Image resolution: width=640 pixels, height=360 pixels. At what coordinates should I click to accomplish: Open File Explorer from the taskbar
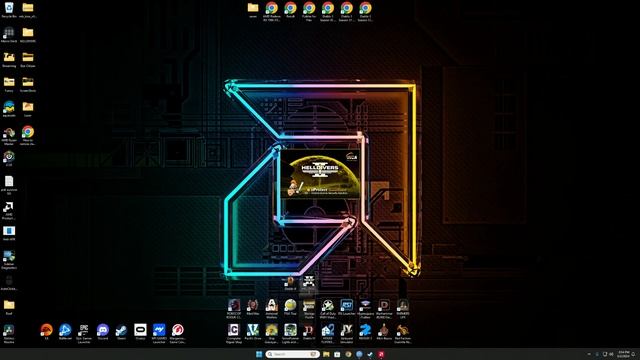click(x=326, y=354)
